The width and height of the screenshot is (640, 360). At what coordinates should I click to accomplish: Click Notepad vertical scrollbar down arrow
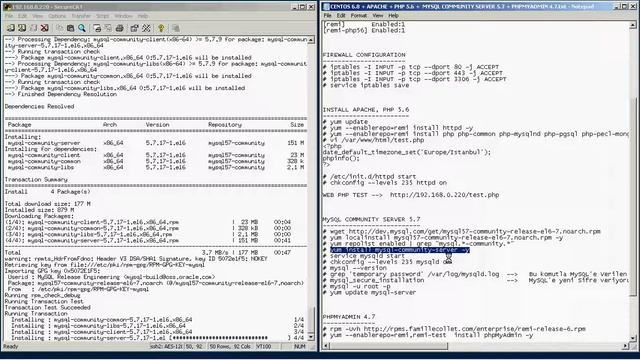pyautogui.click(x=633, y=338)
